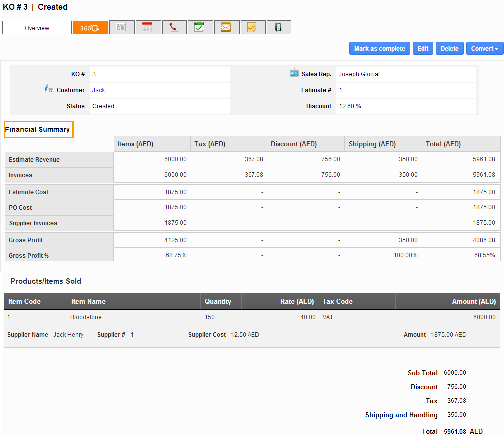Open Estimate # link 1
This screenshot has height=436, width=504.
click(340, 90)
